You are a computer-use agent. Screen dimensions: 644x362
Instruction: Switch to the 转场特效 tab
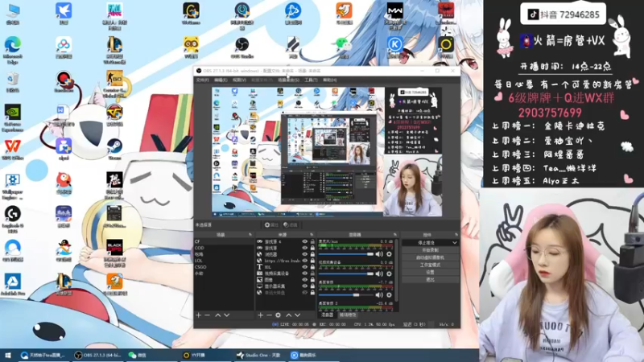[x=348, y=315]
